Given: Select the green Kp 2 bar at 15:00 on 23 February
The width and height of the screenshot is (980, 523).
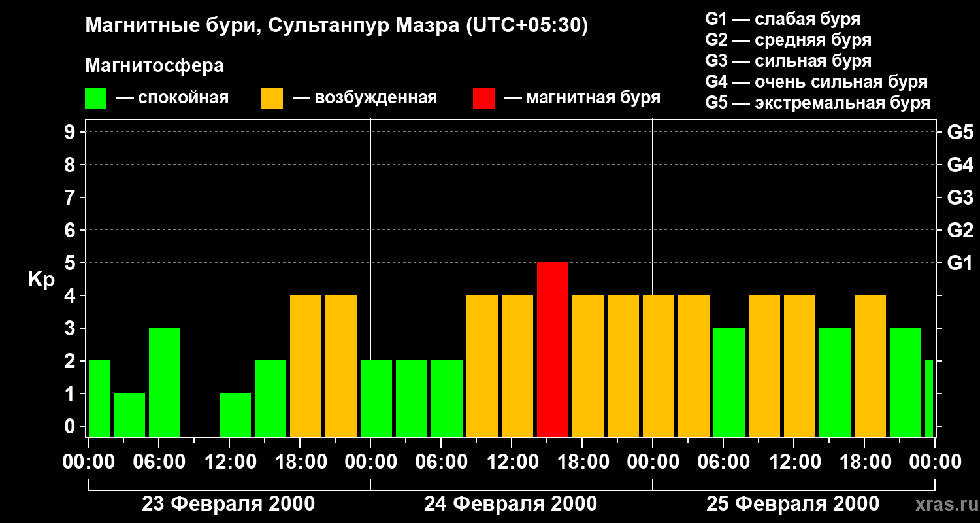Looking at the screenshot, I should pyautogui.click(x=270, y=398).
